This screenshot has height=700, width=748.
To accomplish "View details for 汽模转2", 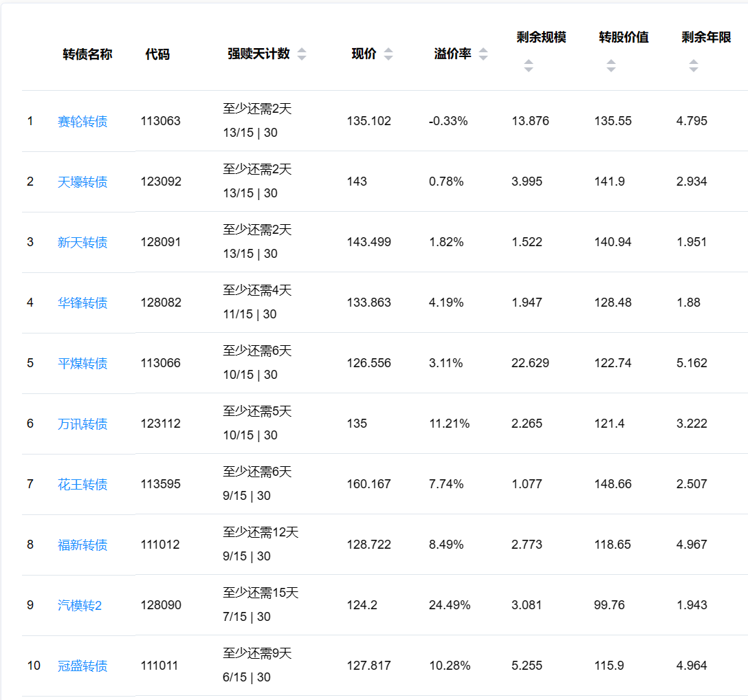I will [80, 606].
